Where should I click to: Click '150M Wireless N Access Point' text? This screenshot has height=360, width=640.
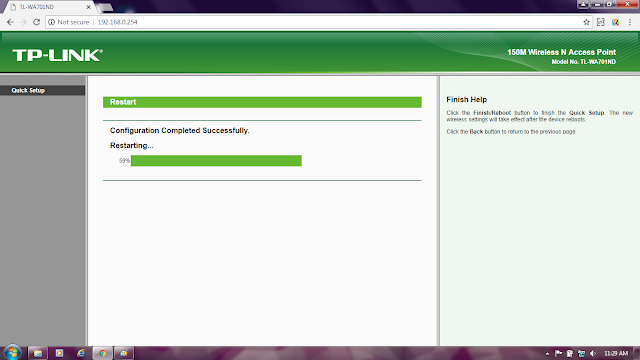(561, 52)
